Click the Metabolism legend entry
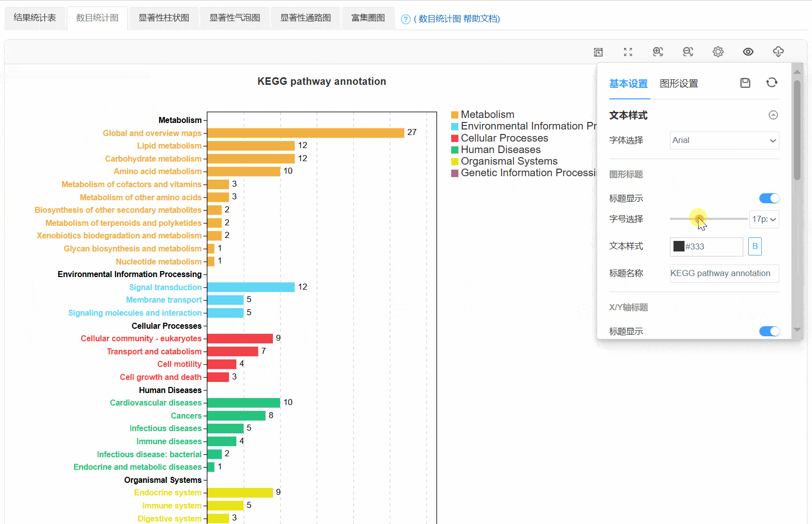812x524 pixels. pos(483,114)
